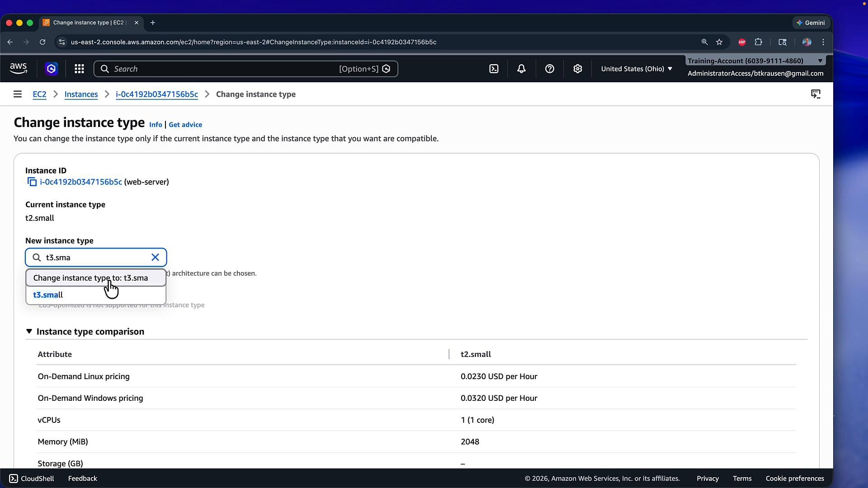Open Cookie preferences in the footer

795,479
